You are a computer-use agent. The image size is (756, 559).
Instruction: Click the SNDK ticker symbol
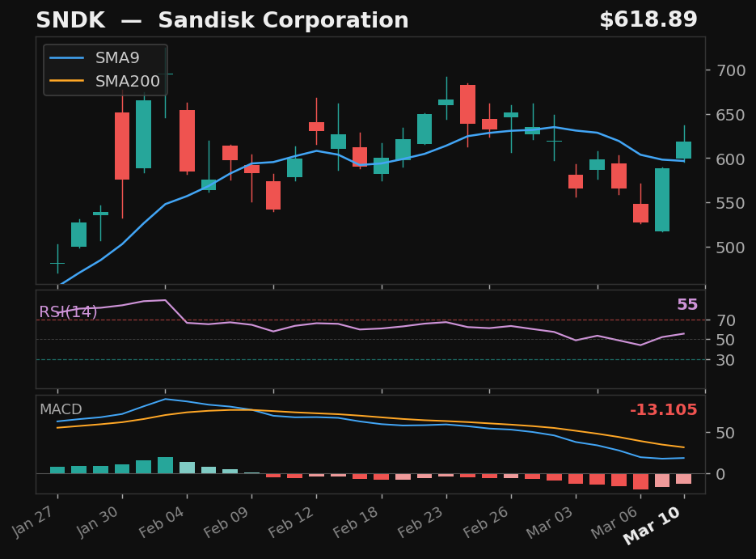(x=71, y=19)
